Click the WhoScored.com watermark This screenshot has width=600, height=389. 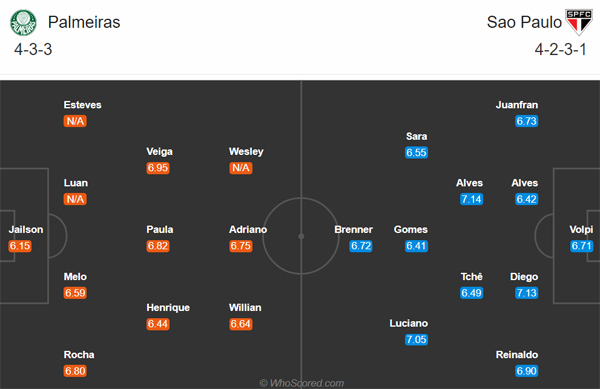click(x=302, y=383)
